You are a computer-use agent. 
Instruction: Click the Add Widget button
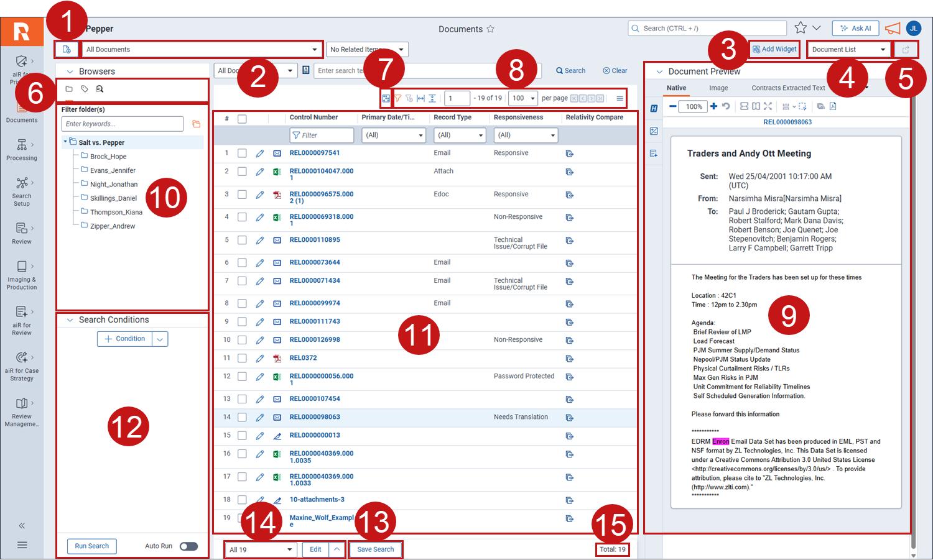(x=774, y=49)
